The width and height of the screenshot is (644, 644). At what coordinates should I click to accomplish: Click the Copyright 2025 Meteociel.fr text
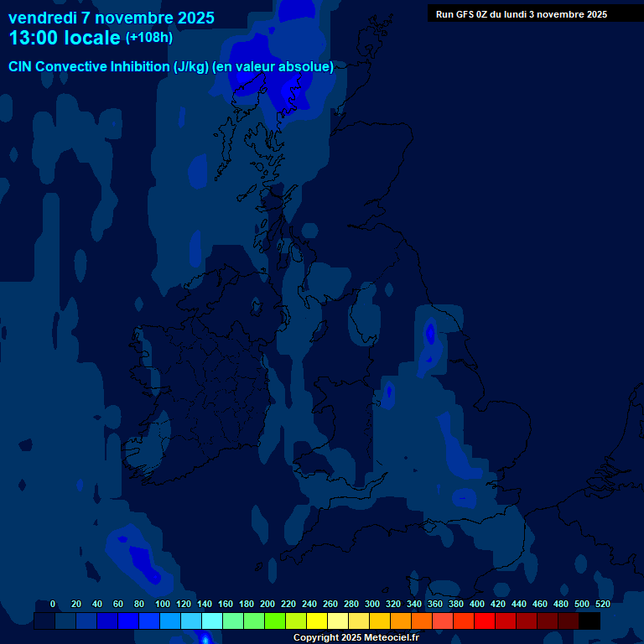coord(356,637)
